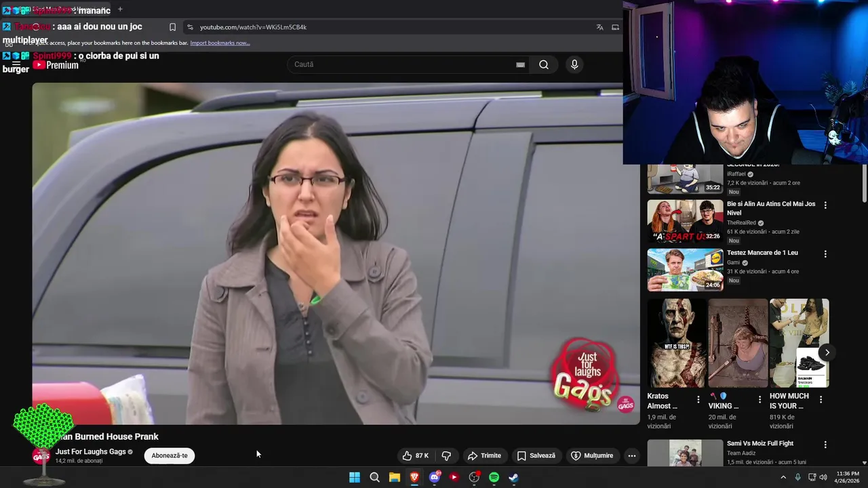Open a new browser tab
The image size is (868, 488).
click(120, 9)
